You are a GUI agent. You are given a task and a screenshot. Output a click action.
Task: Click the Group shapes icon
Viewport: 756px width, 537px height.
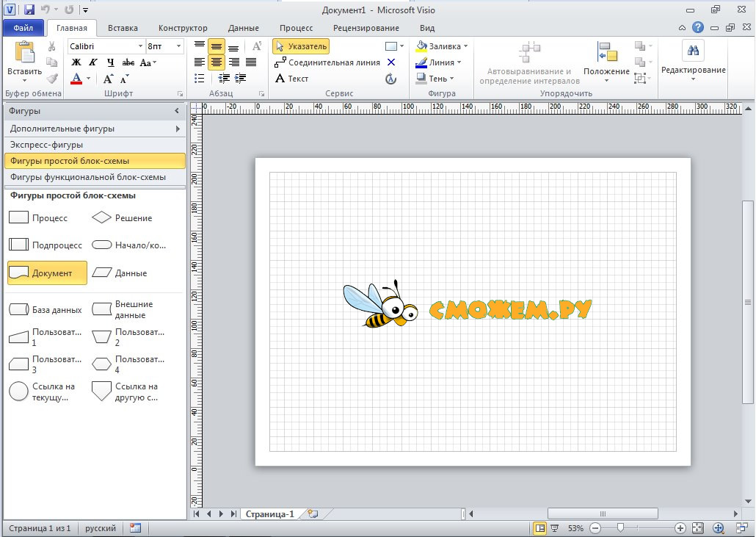pos(640,78)
